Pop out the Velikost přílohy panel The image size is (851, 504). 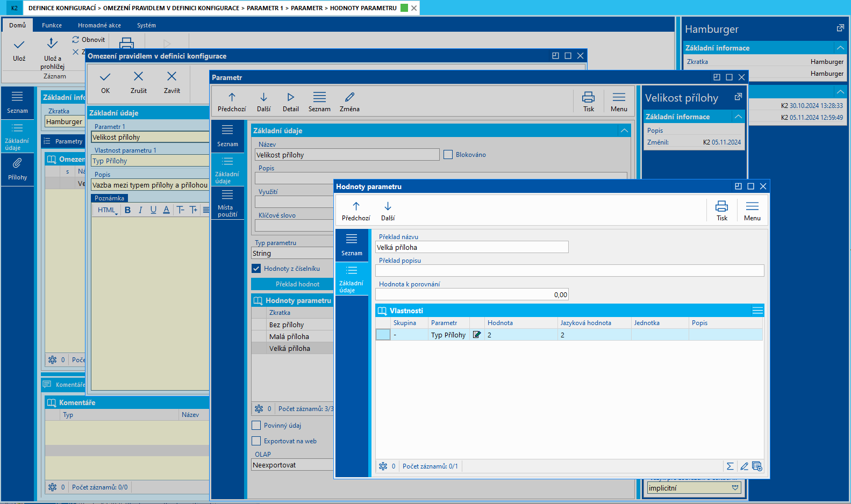click(x=738, y=97)
